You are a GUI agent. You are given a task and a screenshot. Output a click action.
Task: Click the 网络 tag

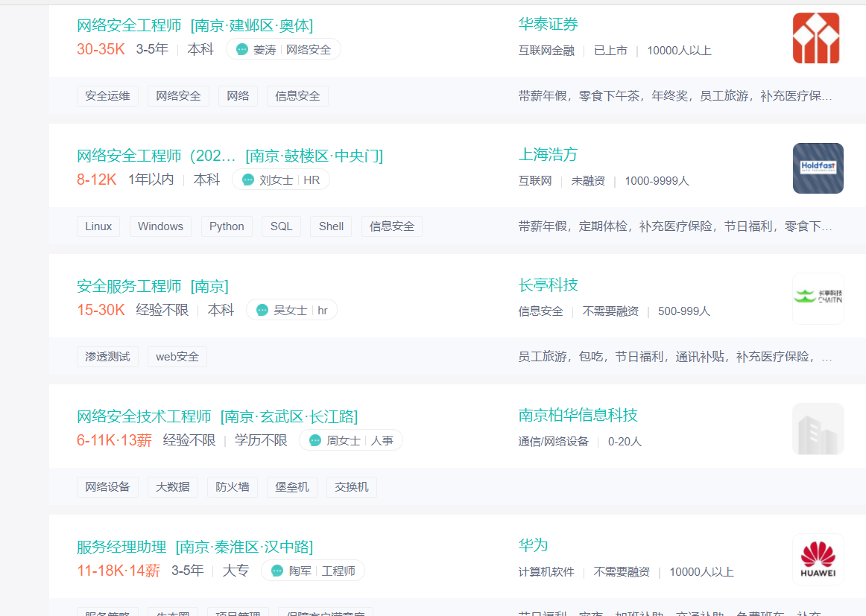(238, 96)
